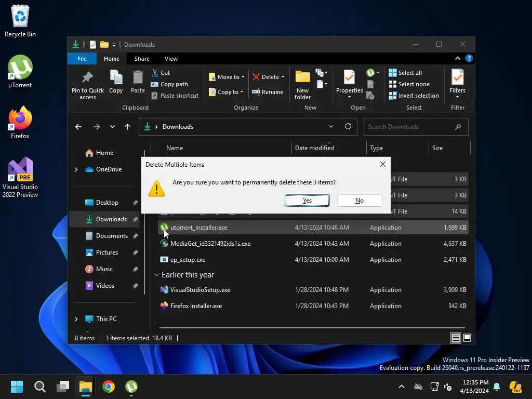Switch to the View ribbon tab
Screen dimensions: 532x399
[171, 59]
